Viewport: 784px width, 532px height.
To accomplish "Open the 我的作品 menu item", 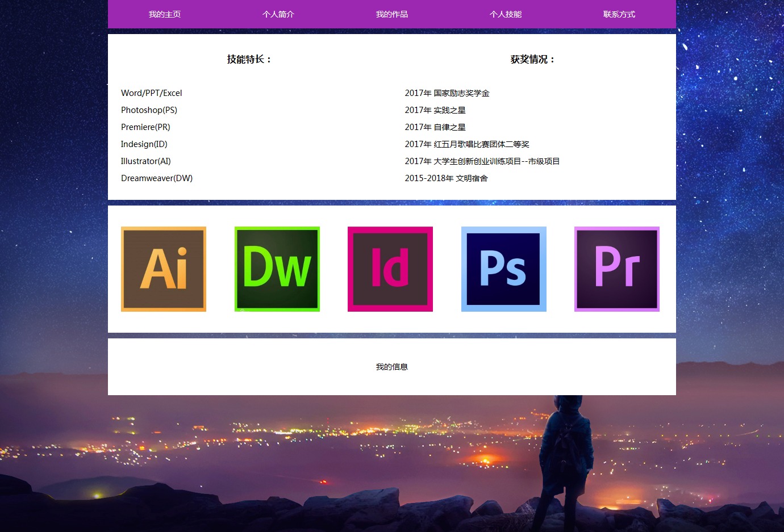I will click(x=392, y=14).
